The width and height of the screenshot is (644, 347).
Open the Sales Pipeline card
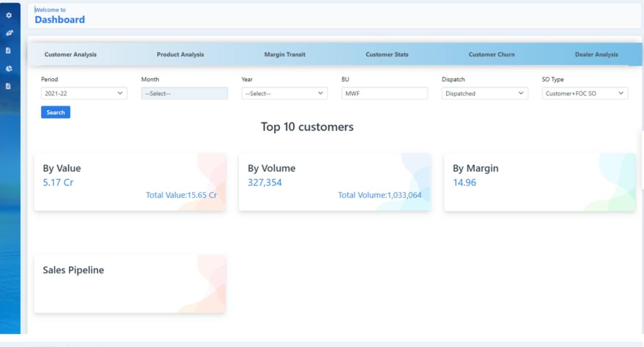130,284
